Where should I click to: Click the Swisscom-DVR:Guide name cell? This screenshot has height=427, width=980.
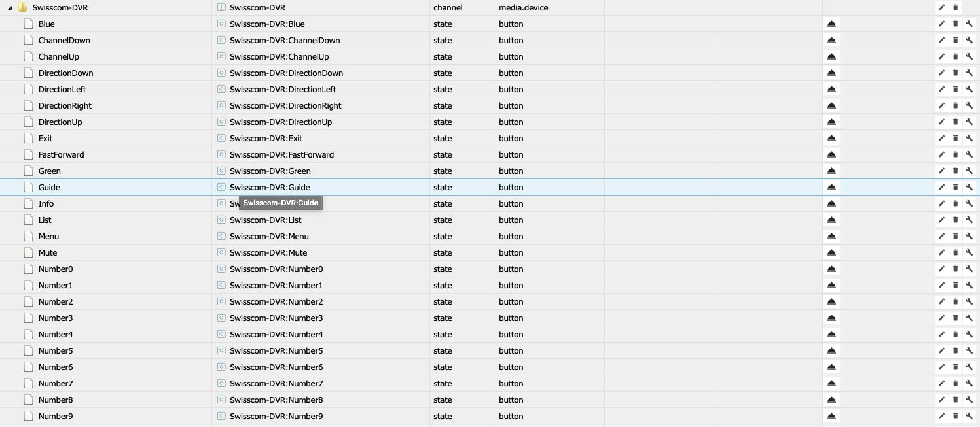(270, 187)
